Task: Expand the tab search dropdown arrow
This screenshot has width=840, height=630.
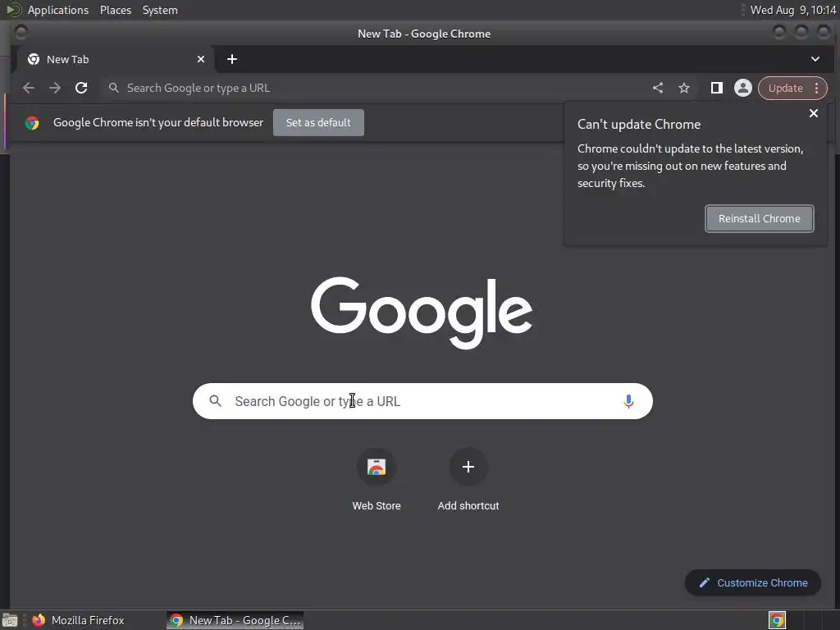Action: [815, 59]
